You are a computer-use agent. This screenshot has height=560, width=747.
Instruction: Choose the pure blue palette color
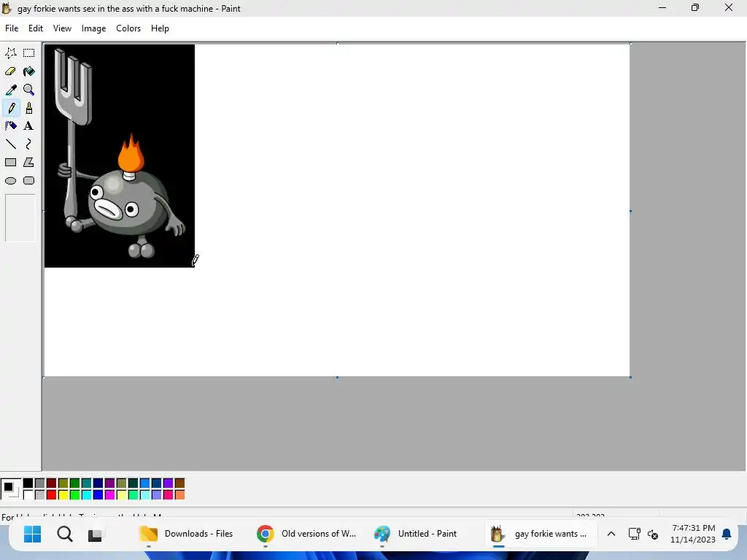point(98,495)
